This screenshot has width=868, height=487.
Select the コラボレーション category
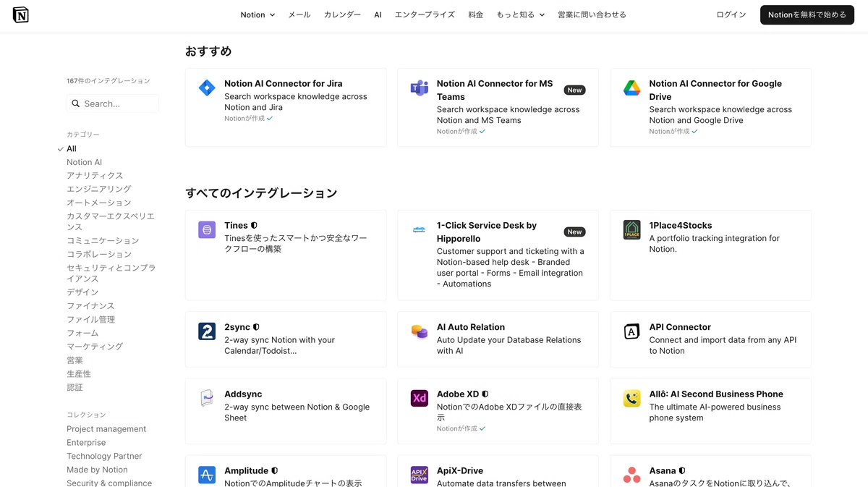(x=99, y=254)
